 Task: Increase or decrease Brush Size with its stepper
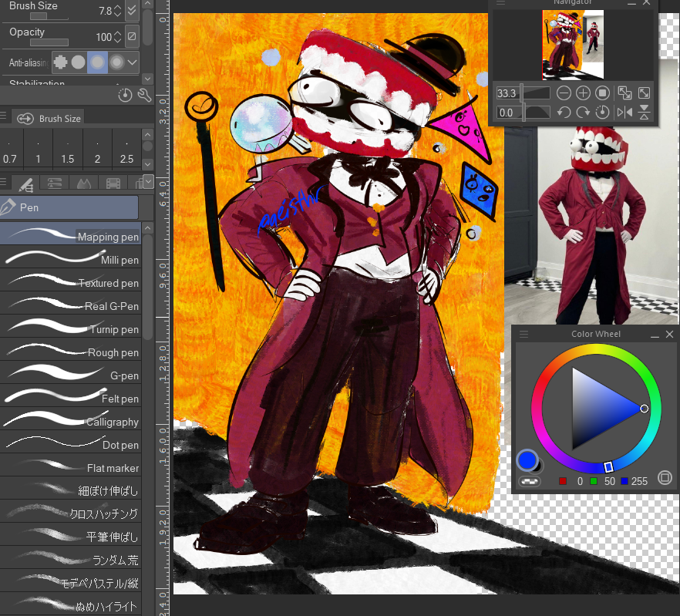(117, 11)
